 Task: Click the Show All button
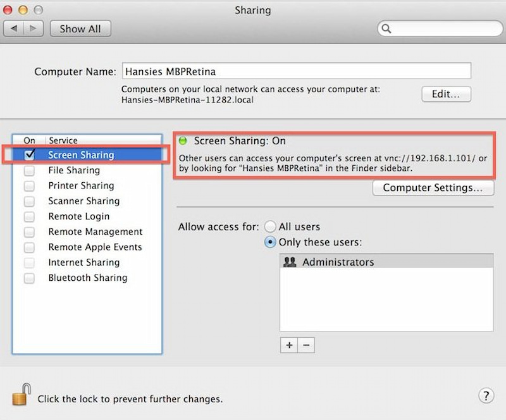(80, 28)
